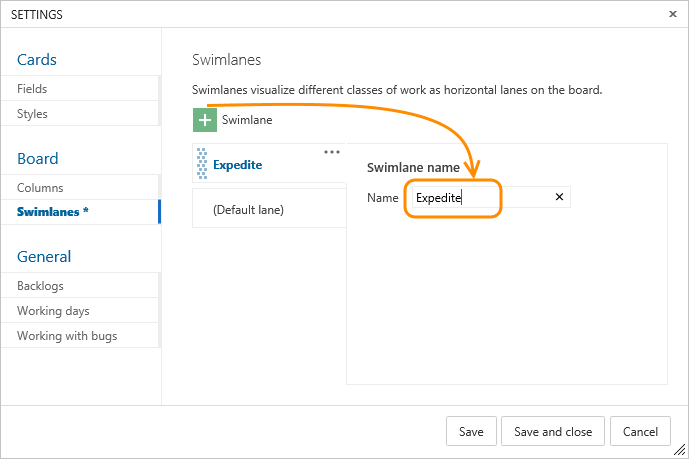Click the dialog resize grip corner

pos(679,449)
